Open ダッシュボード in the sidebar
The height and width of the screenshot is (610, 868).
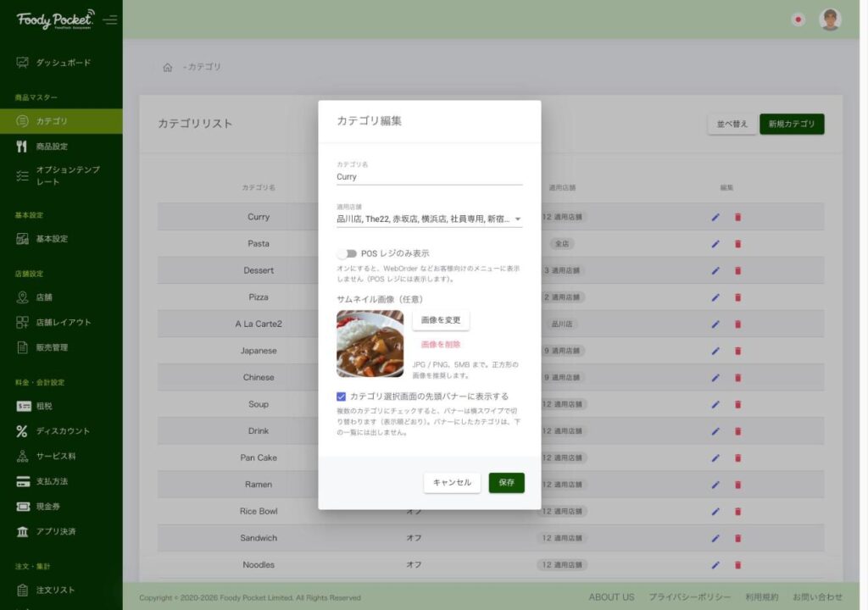coord(61,63)
